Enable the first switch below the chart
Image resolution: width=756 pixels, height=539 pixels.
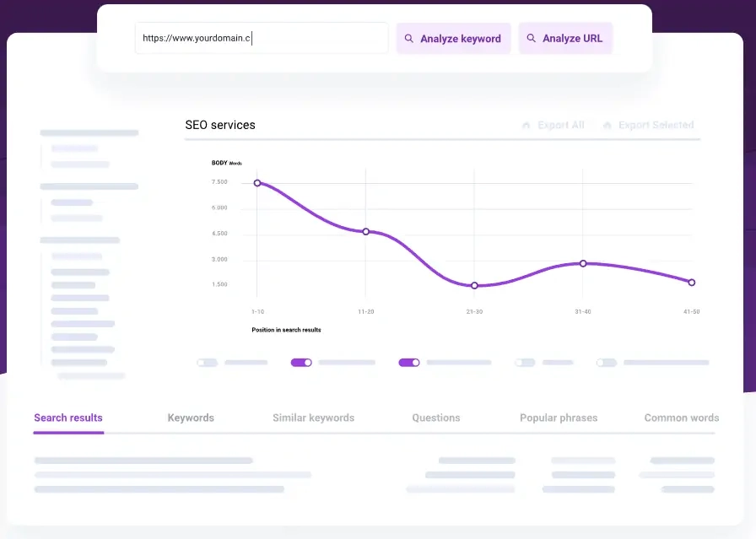pos(208,363)
